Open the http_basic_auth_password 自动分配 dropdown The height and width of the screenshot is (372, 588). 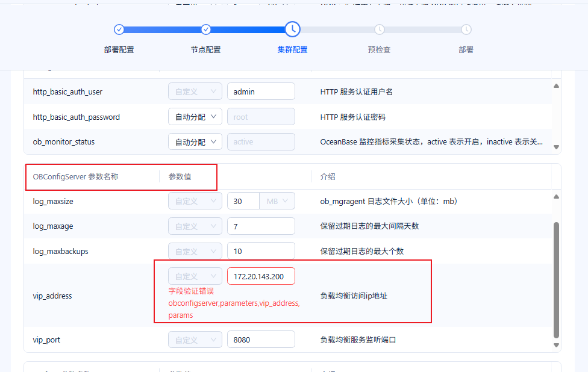(195, 117)
